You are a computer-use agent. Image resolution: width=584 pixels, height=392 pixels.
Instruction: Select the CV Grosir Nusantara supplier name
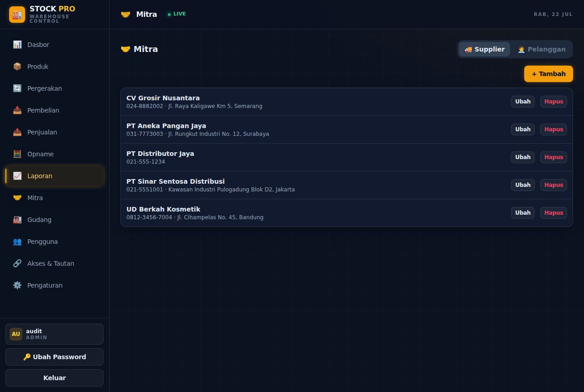(163, 98)
